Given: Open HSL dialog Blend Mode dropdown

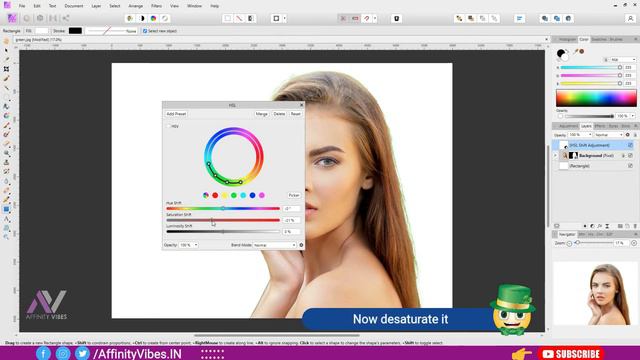Looking at the screenshot, I should pyautogui.click(x=274, y=245).
